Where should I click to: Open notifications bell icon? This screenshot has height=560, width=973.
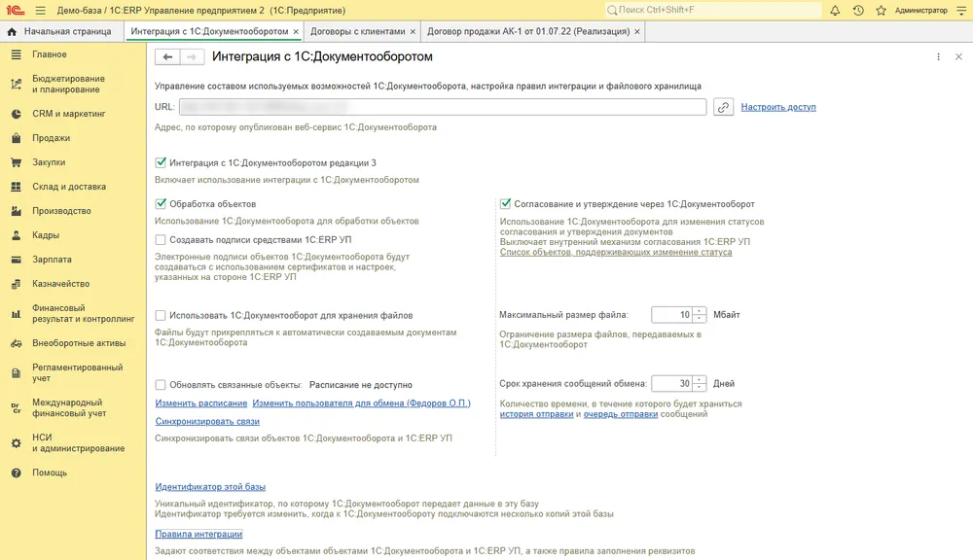tap(835, 10)
